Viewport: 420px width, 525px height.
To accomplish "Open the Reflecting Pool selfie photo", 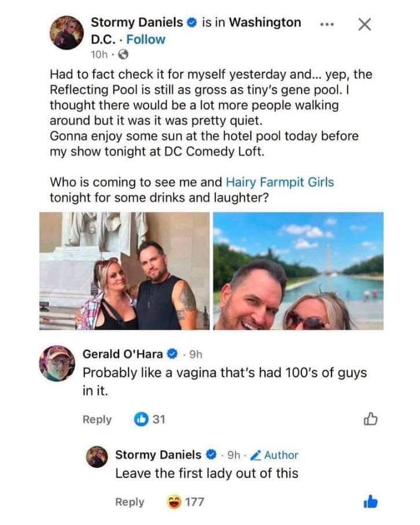I will 299,271.
